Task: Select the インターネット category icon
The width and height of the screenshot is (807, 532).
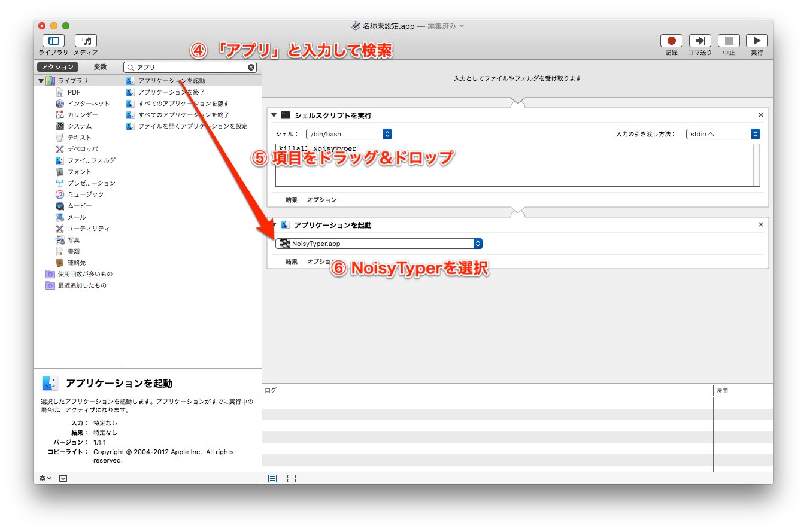Action: point(60,104)
